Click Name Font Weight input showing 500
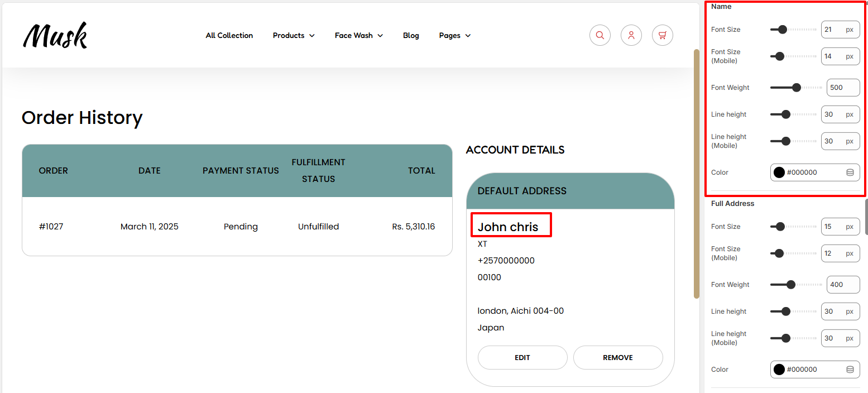 tap(843, 88)
